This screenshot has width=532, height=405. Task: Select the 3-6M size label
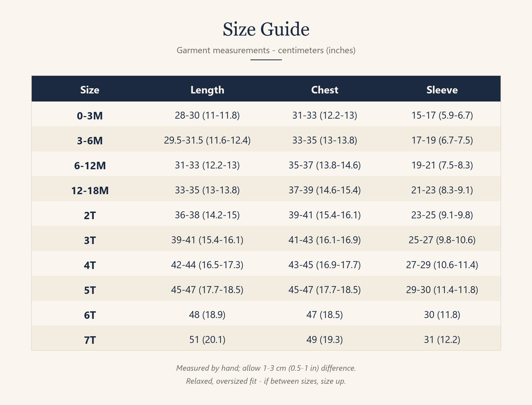coord(90,141)
